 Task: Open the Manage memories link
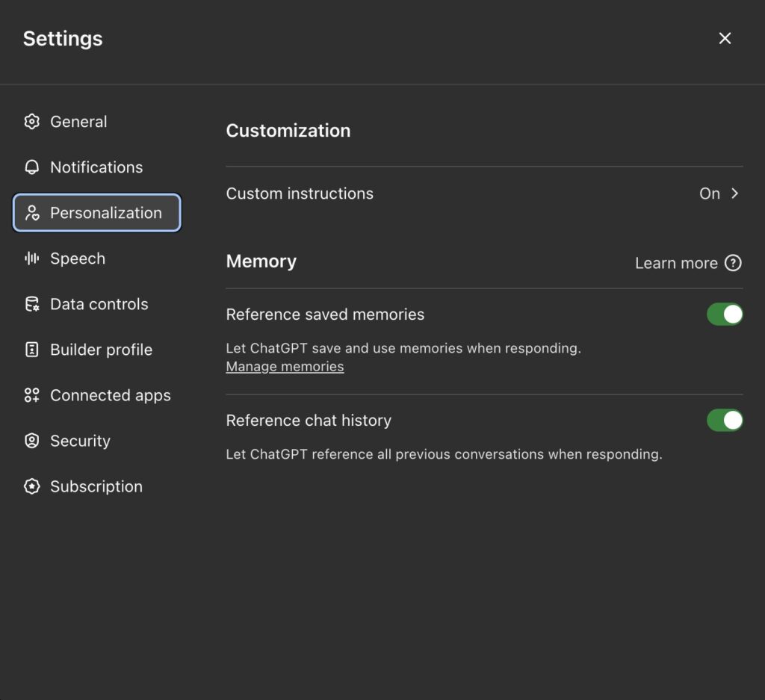click(285, 366)
